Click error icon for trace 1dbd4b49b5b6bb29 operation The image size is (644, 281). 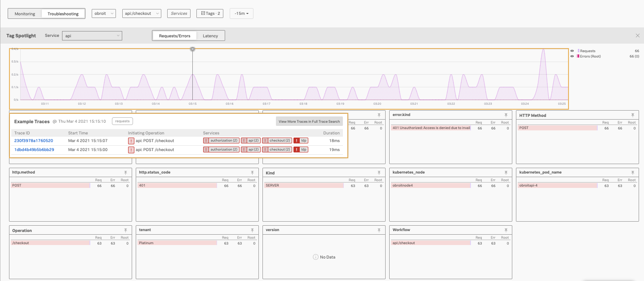click(131, 149)
